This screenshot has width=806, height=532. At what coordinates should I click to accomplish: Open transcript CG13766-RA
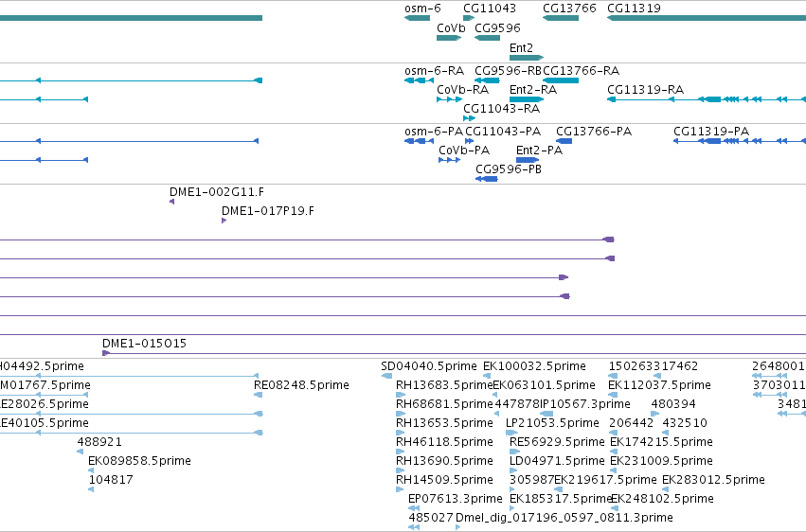pos(561,80)
